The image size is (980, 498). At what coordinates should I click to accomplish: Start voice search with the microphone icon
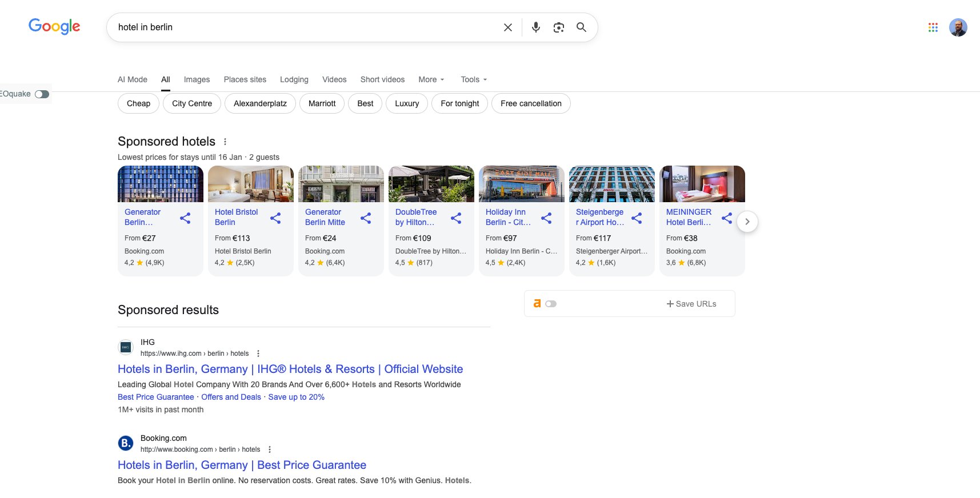point(535,27)
